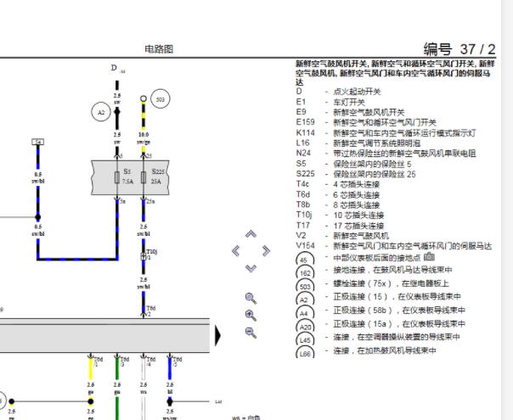Click the T6d /1 pin label

coord(99,361)
